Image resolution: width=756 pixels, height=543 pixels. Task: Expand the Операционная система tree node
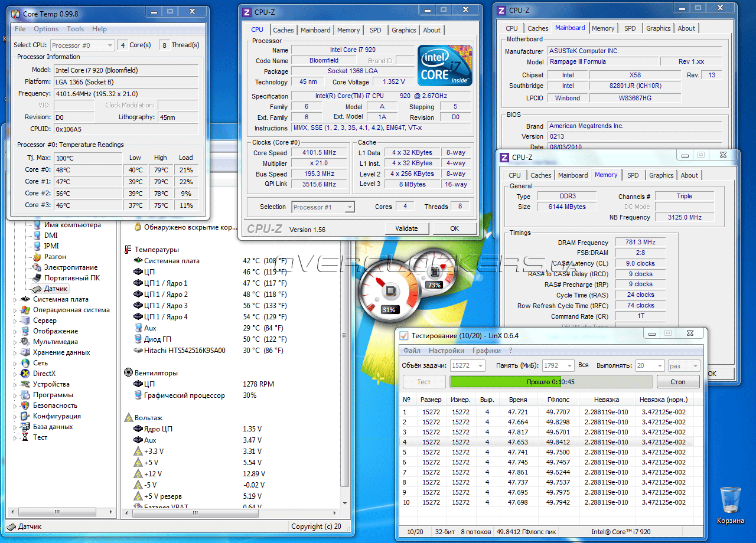pos(16,310)
